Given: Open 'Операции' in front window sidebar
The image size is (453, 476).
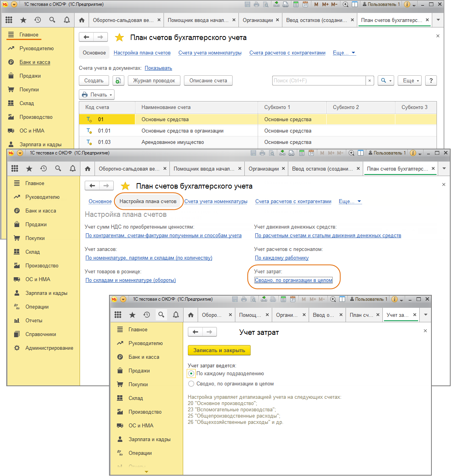Looking at the screenshot, I should tap(140, 453).
